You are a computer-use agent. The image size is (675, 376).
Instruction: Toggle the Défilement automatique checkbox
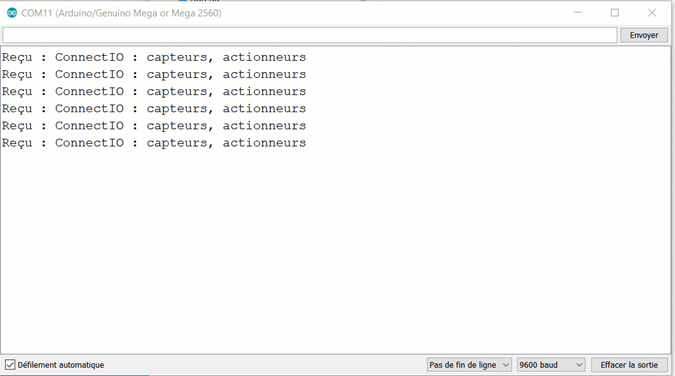point(10,365)
